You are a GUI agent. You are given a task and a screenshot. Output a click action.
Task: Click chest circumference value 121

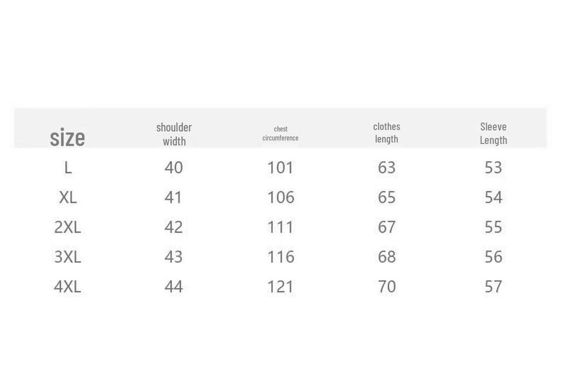pyautogui.click(x=280, y=286)
